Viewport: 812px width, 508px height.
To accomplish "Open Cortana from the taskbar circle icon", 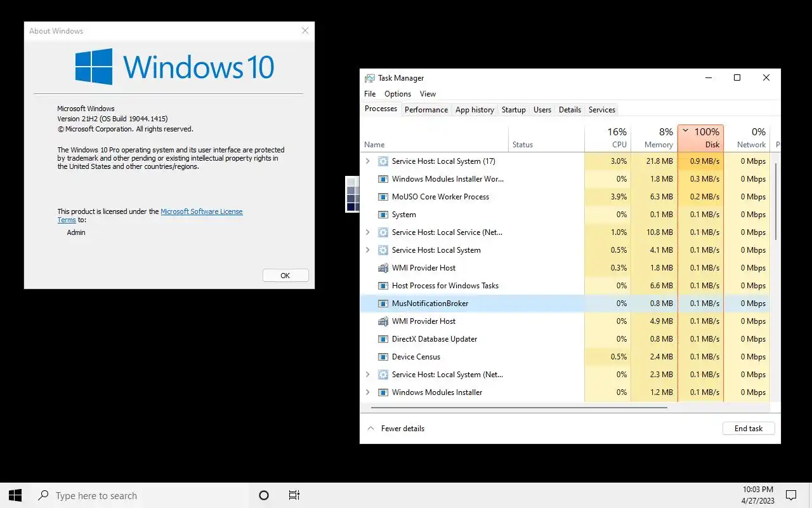I will coord(264,495).
